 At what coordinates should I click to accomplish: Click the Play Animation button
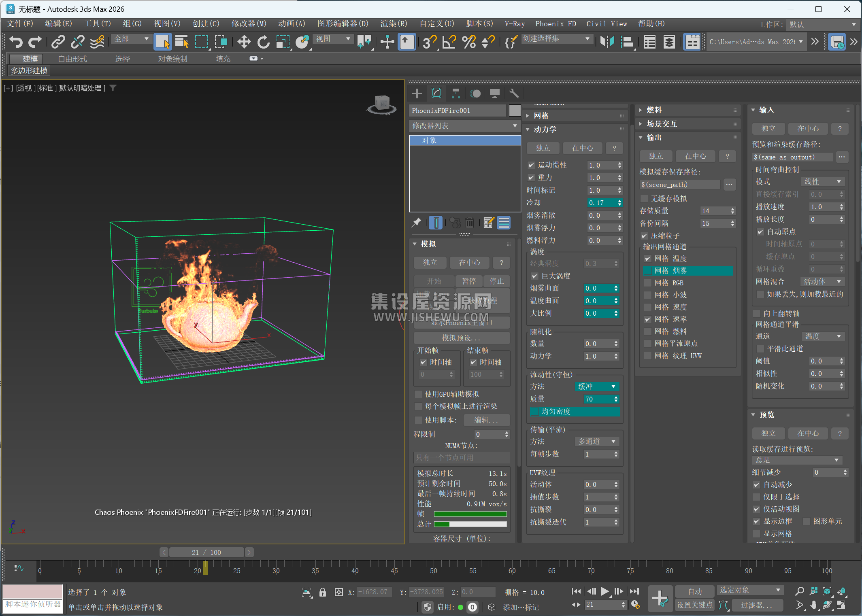click(605, 591)
